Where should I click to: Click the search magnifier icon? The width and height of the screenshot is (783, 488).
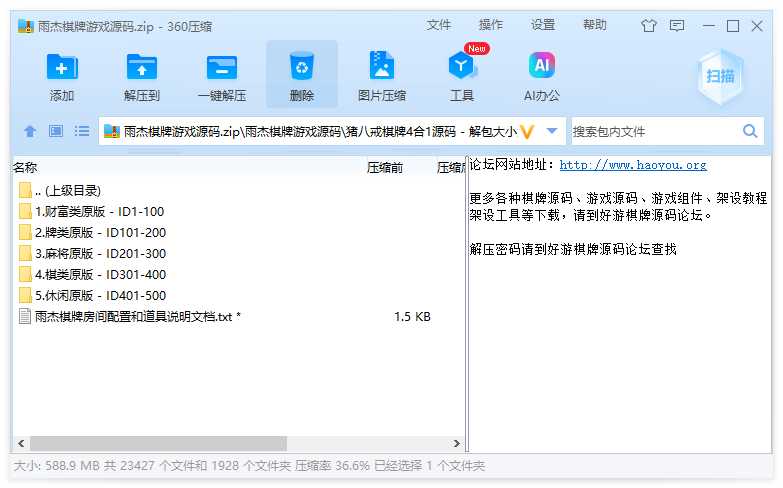[750, 131]
